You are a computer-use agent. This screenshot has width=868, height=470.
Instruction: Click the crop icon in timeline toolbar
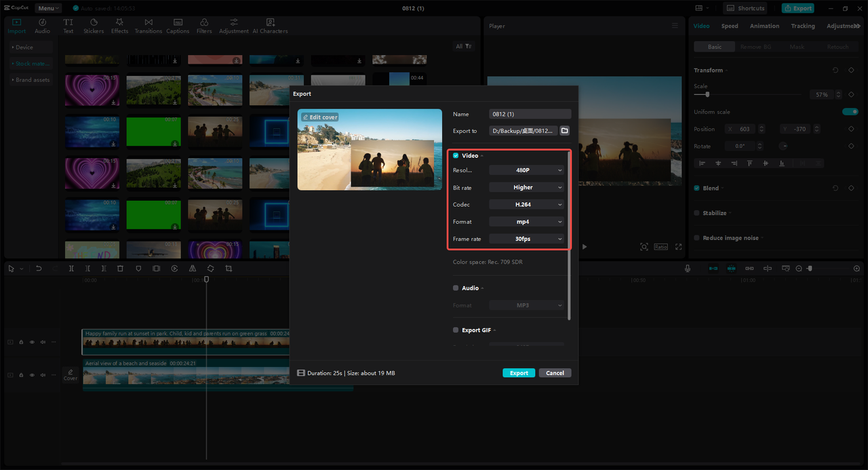[229, 269]
